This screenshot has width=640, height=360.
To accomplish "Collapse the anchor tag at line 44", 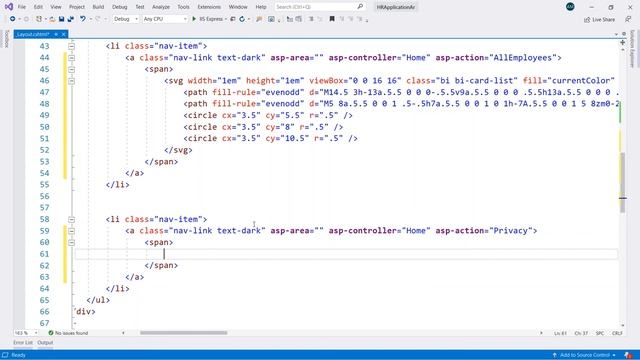I will pyautogui.click(x=71, y=58).
